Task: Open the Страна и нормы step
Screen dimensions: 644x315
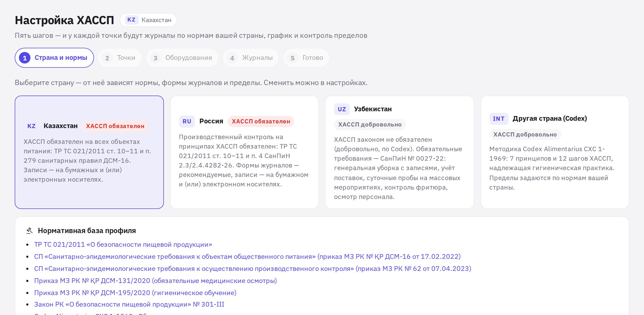Action: (54, 58)
